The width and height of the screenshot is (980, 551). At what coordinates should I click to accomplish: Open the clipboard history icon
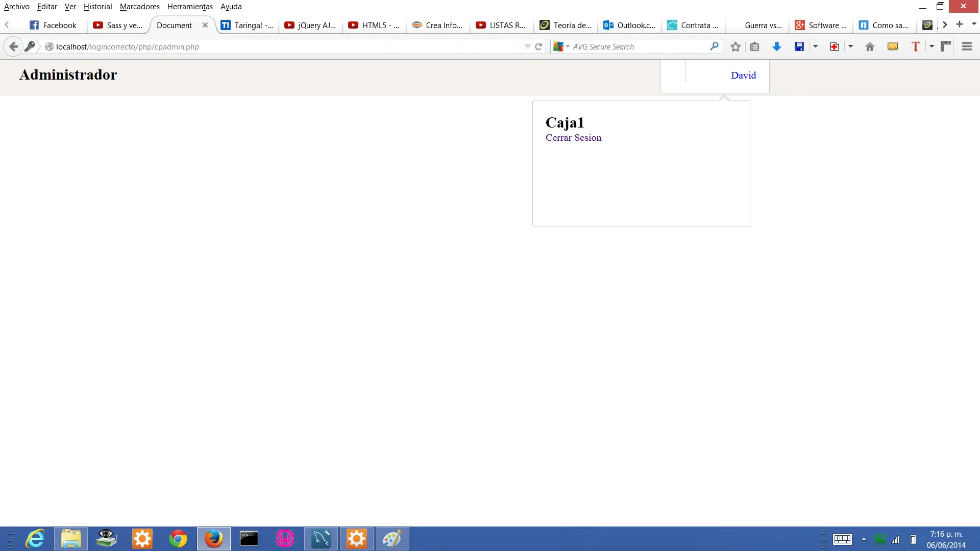coord(755,46)
